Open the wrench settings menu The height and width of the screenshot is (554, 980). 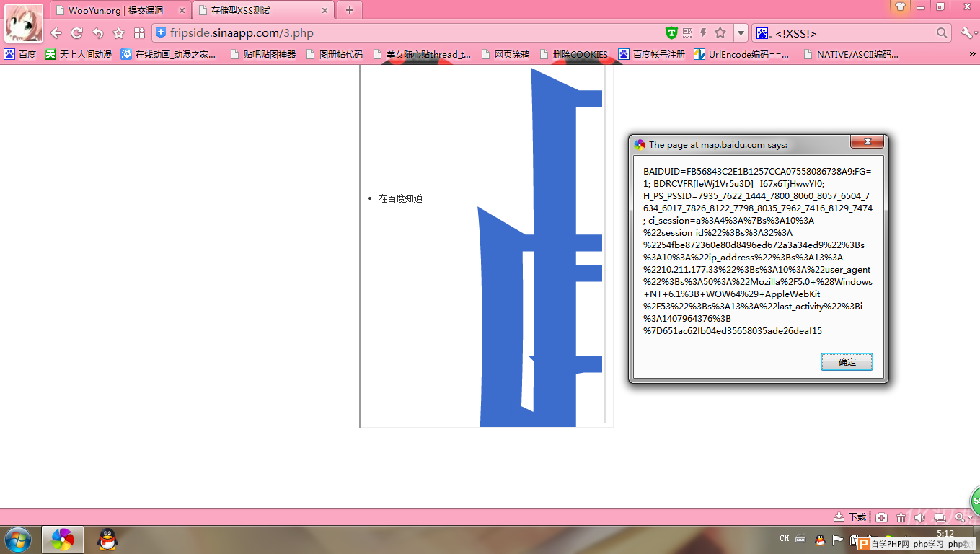tap(968, 33)
